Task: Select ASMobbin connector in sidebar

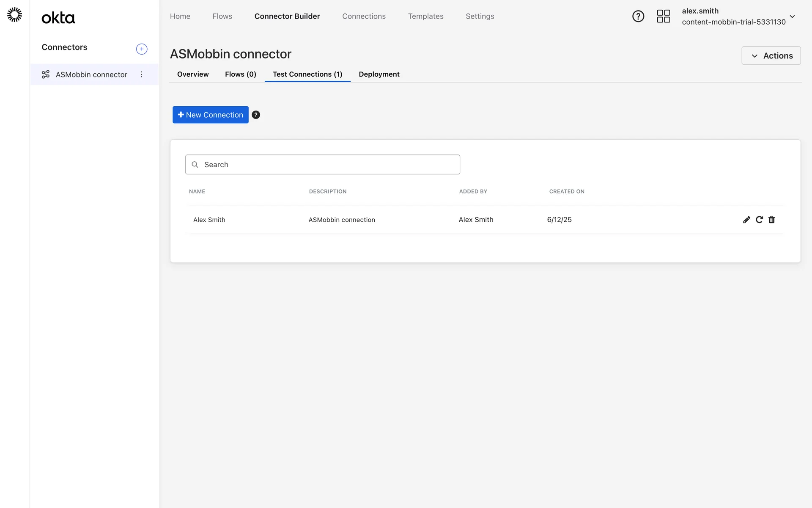Action: 91,75
